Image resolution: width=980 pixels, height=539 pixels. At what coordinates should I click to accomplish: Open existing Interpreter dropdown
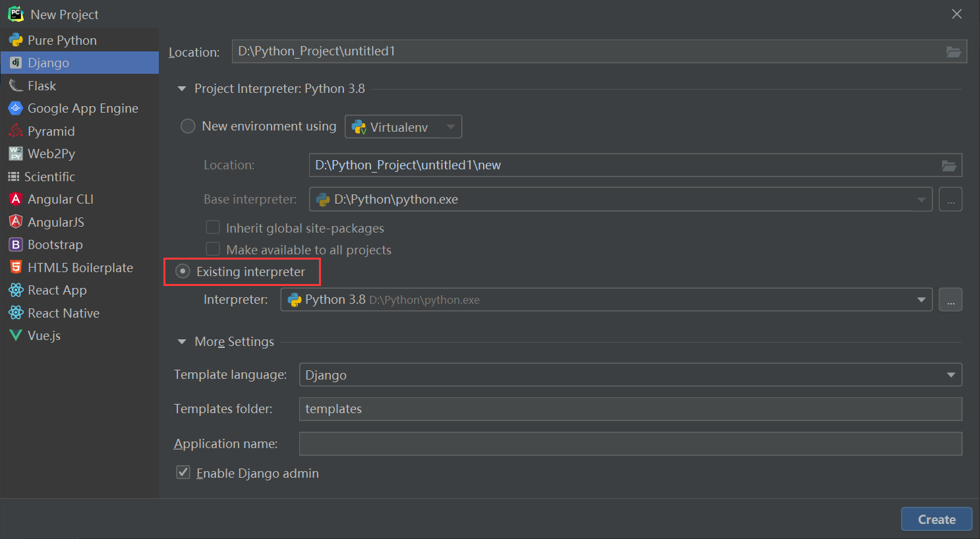(921, 300)
